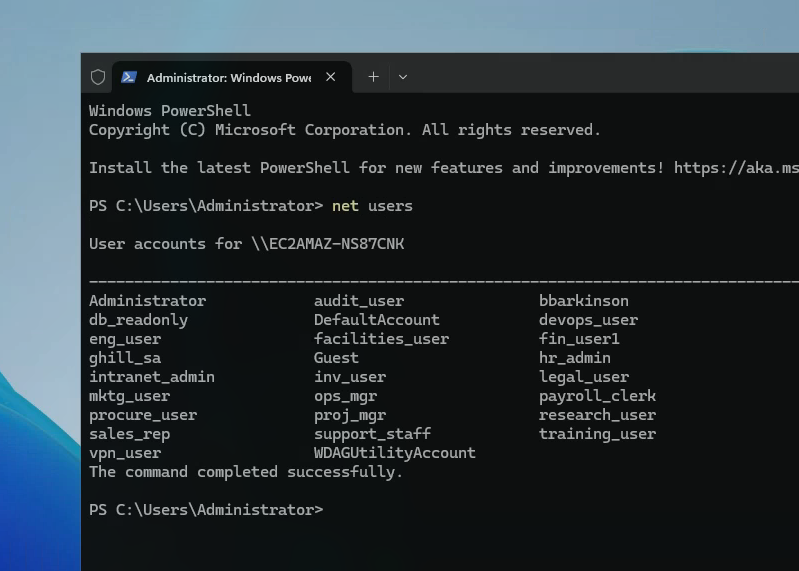Expand the new tab profile dropdown

[403, 77]
